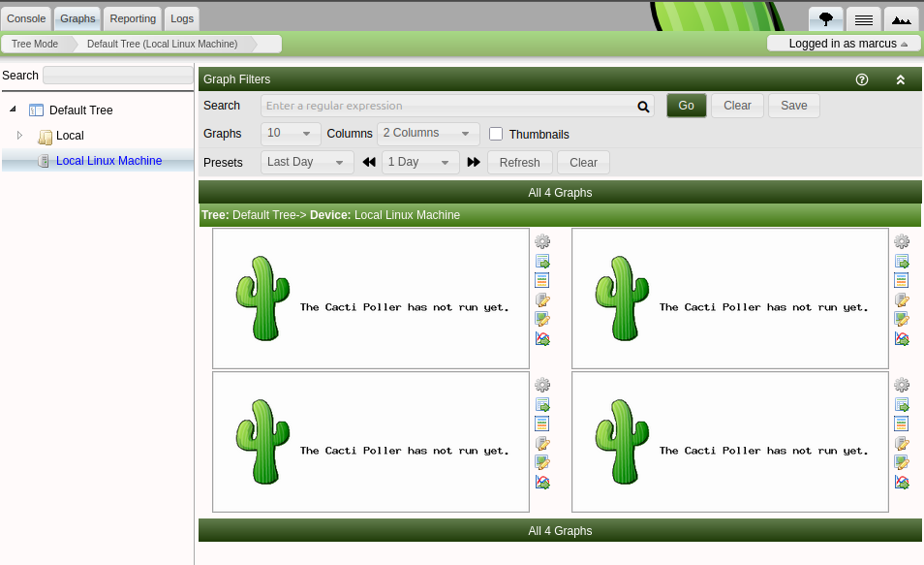Export top-left graph data to CSV
This screenshot has height=565, width=924.
pyautogui.click(x=542, y=261)
